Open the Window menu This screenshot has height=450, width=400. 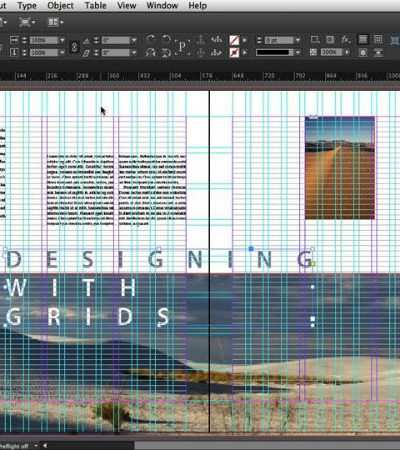[162, 6]
